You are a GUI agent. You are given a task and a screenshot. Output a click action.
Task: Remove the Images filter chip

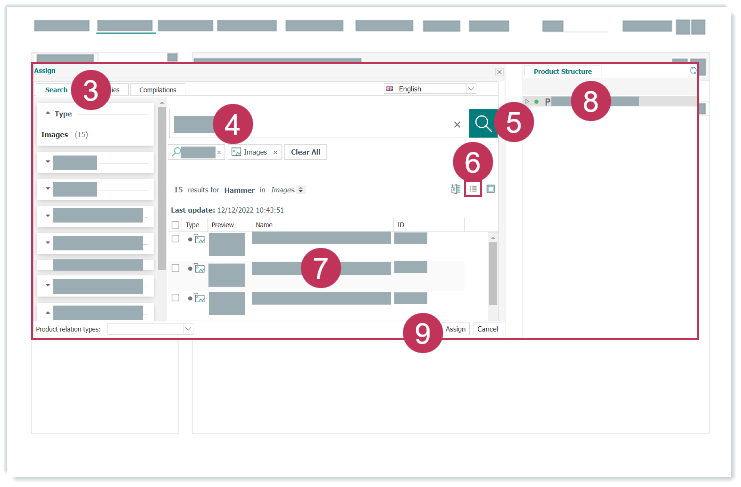(275, 152)
